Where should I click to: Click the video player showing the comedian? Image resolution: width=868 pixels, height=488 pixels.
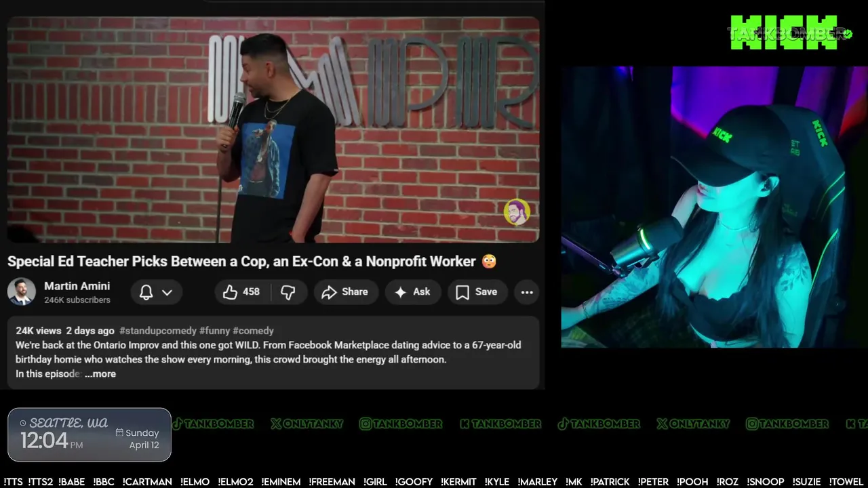tap(273, 129)
